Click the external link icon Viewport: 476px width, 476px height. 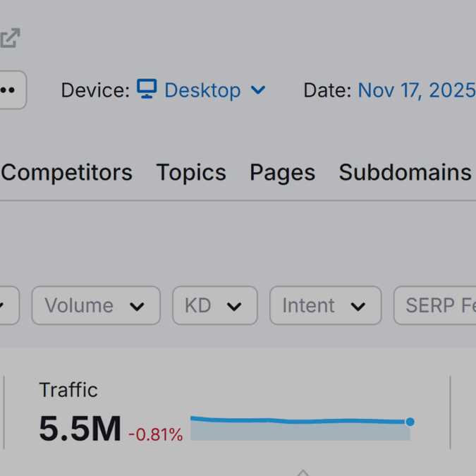(10, 38)
